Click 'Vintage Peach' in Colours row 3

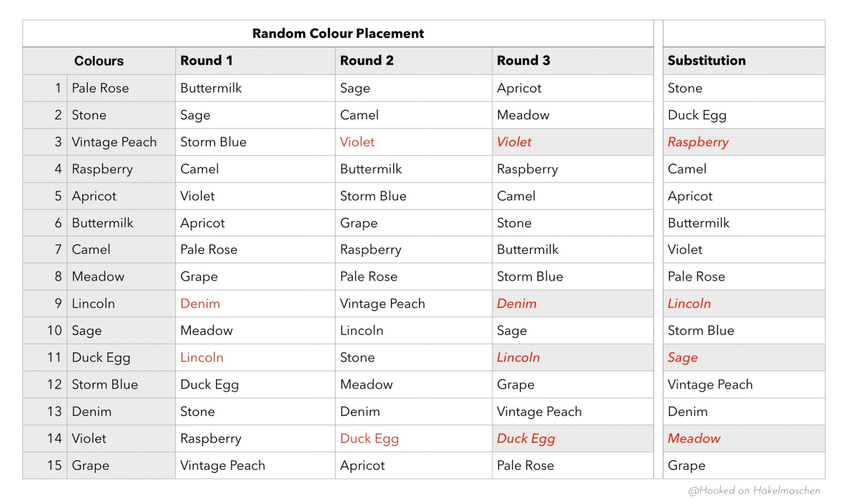click(x=114, y=142)
